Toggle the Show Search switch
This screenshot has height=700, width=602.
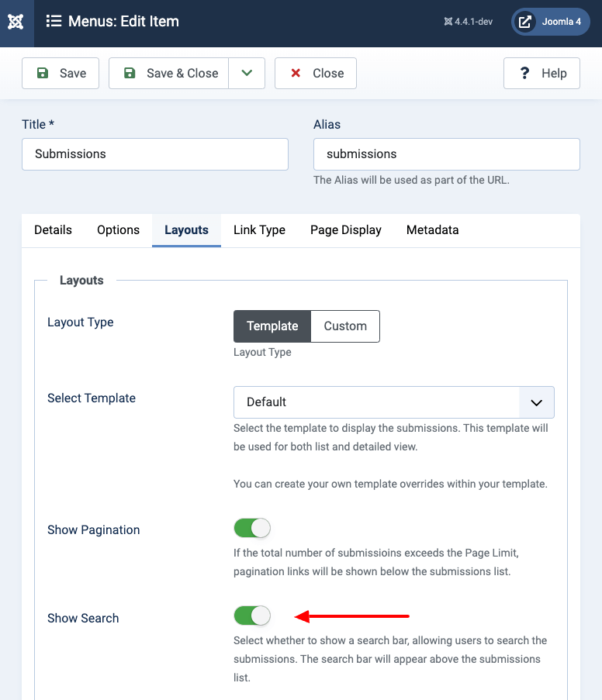pos(252,616)
